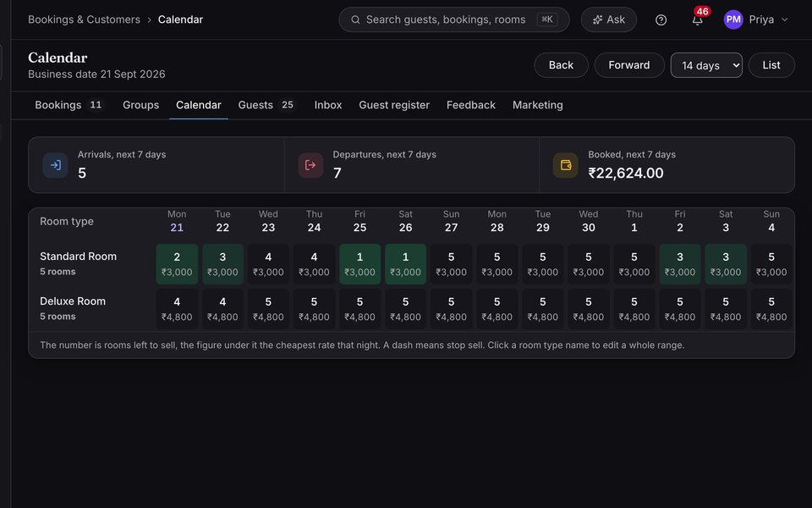Open the Guest register tab

tap(394, 105)
